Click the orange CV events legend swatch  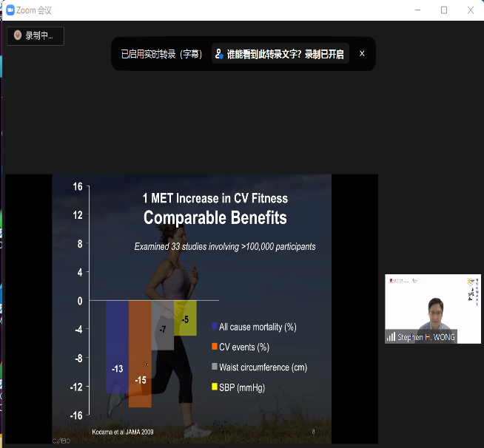pos(214,347)
